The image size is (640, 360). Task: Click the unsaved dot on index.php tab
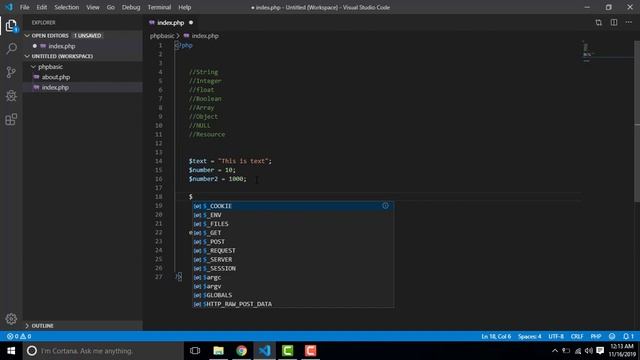tap(191, 23)
